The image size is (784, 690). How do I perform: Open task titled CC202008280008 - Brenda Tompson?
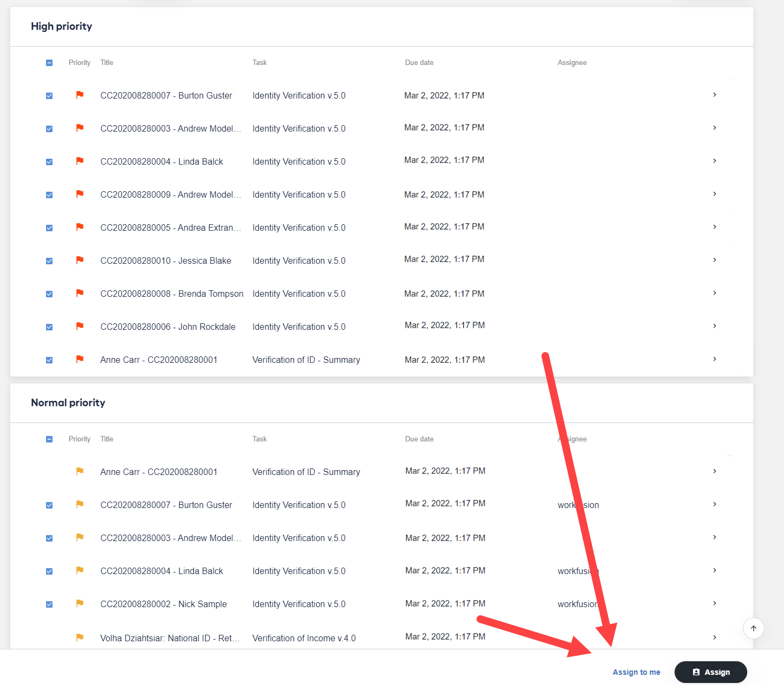pos(172,294)
